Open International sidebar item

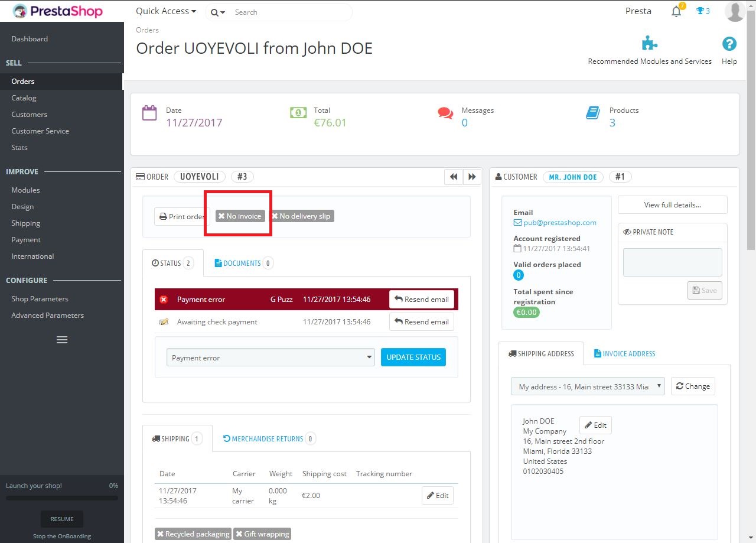pyautogui.click(x=32, y=256)
